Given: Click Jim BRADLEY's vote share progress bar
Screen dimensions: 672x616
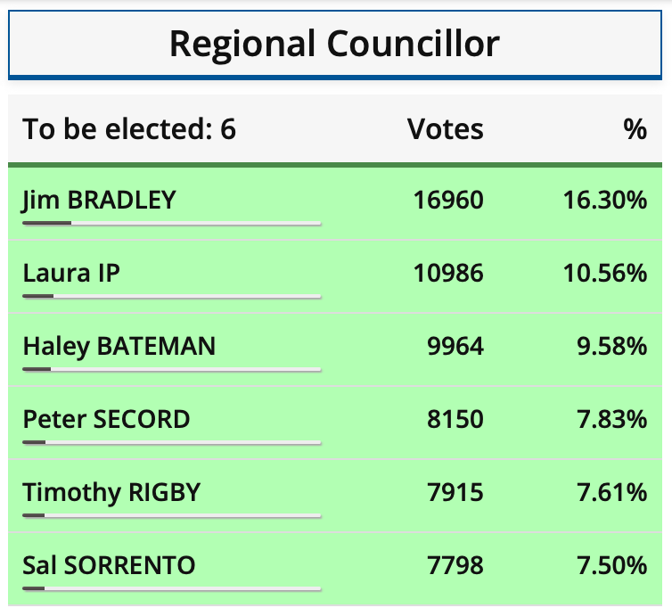Looking at the screenshot, I should pyautogui.click(x=171, y=223).
